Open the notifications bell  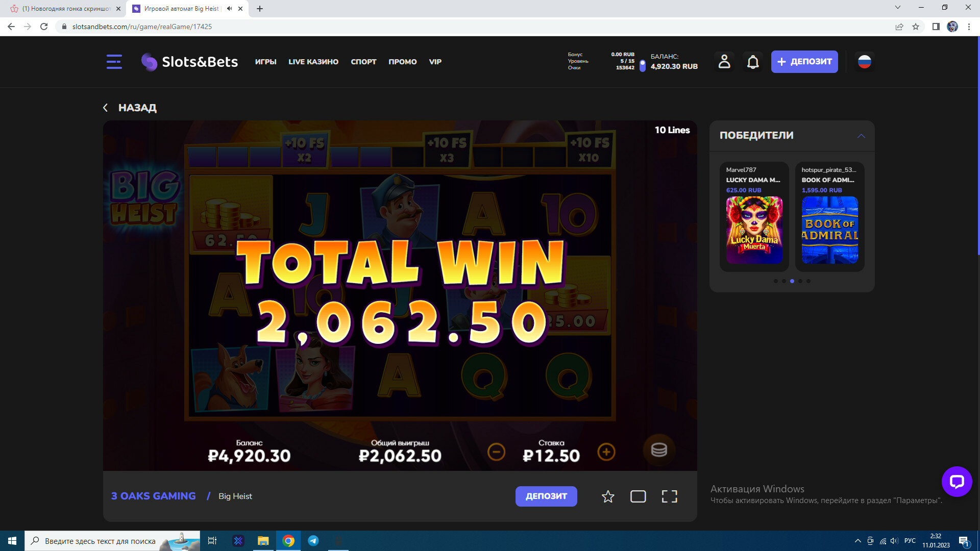753,62
